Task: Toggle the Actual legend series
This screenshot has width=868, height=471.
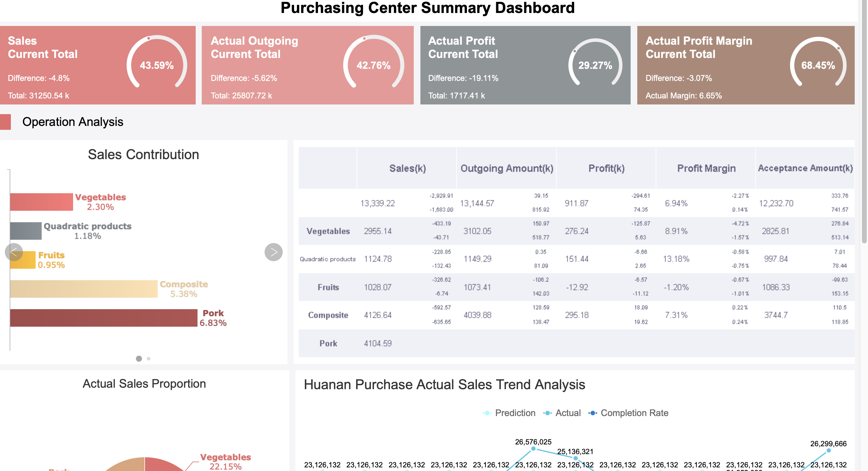Action: (x=562, y=413)
